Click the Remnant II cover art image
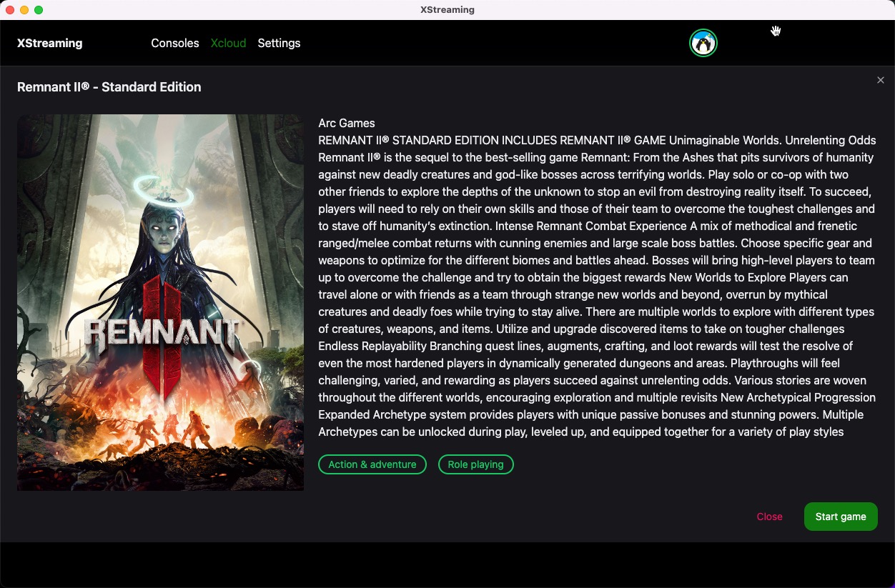The height and width of the screenshot is (588, 895). [x=160, y=302]
